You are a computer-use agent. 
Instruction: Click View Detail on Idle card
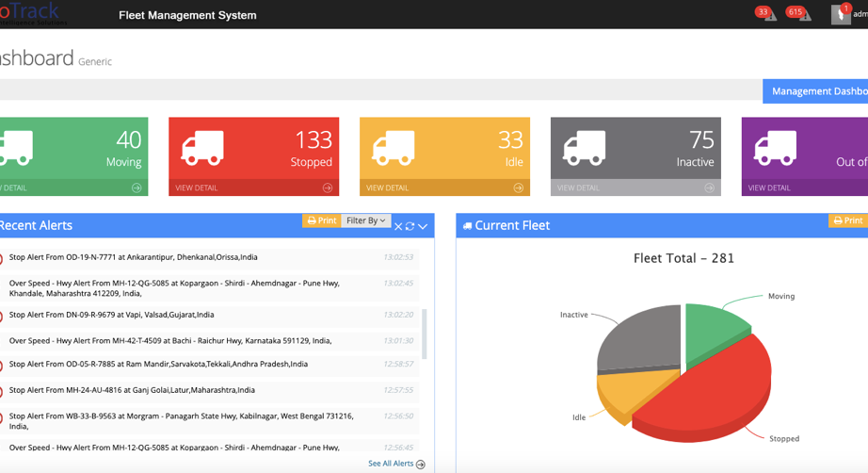coord(388,188)
